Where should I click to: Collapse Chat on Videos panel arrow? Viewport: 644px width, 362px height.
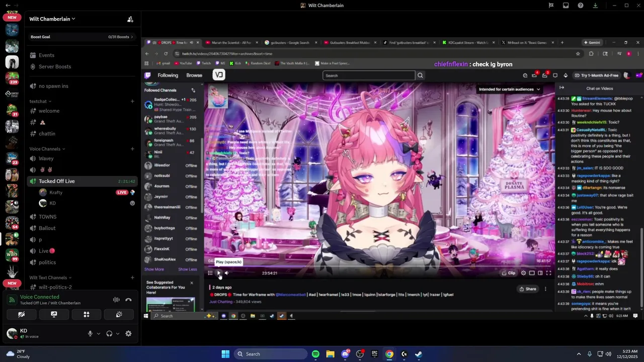pos(561,88)
